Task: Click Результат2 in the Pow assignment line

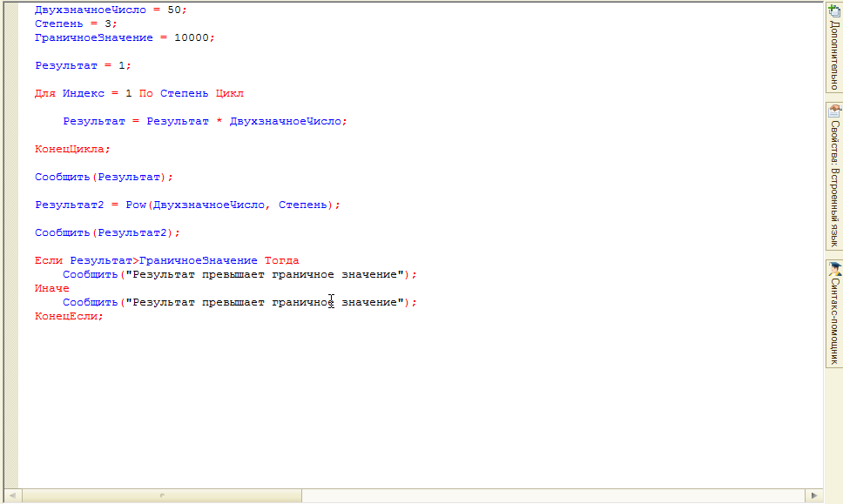Action: (x=70, y=205)
